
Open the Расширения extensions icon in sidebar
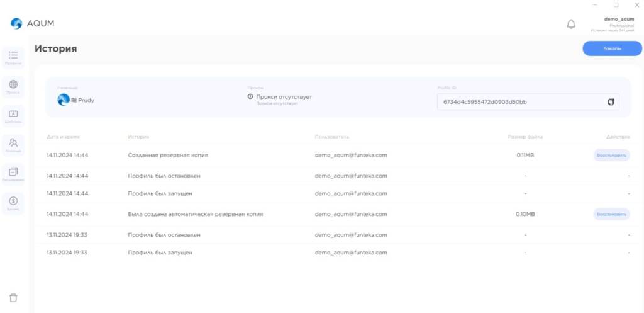(13, 172)
